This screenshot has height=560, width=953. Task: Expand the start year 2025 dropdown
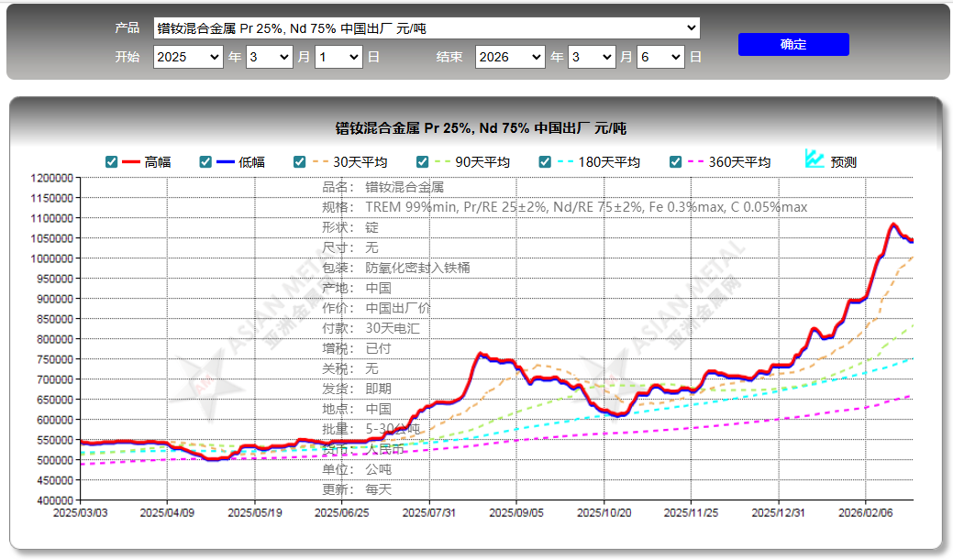tap(188, 57)
